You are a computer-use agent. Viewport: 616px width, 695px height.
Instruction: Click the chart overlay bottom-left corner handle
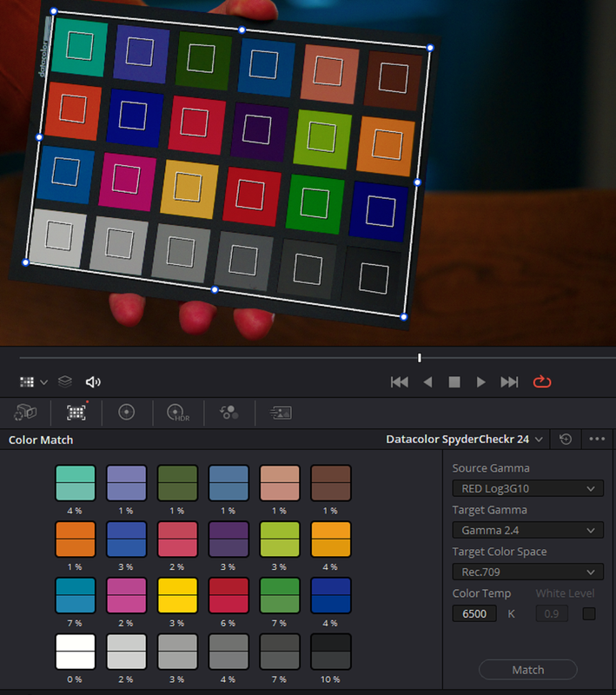tap(26, 262)
